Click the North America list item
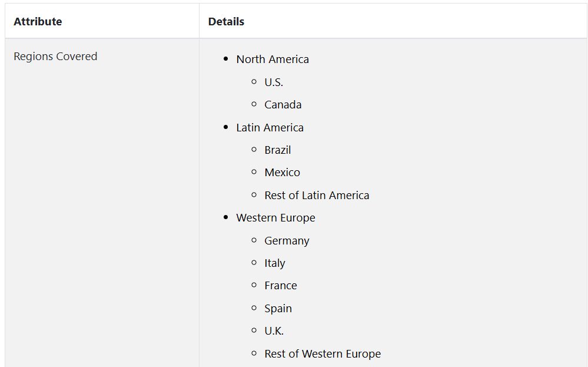 (272, 59)
